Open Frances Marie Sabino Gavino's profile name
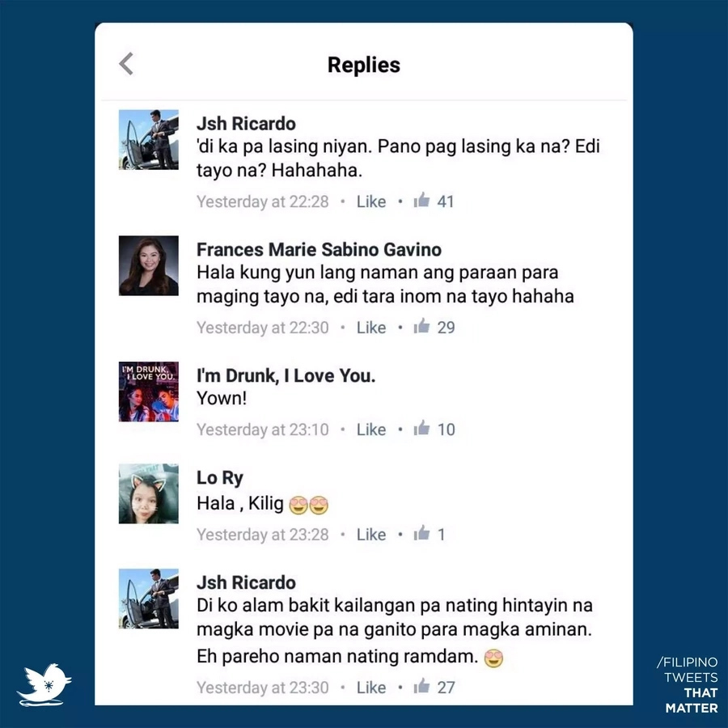 coord(319,249)
